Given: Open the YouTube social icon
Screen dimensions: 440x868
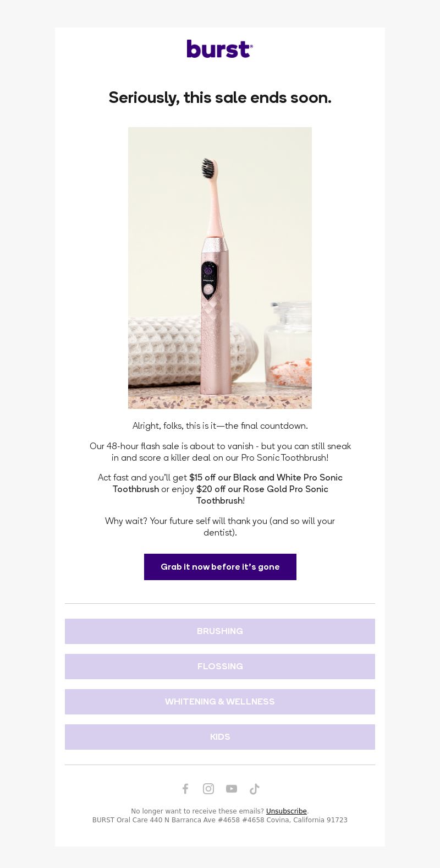Looking at the screenshot, I should point(232,789).
